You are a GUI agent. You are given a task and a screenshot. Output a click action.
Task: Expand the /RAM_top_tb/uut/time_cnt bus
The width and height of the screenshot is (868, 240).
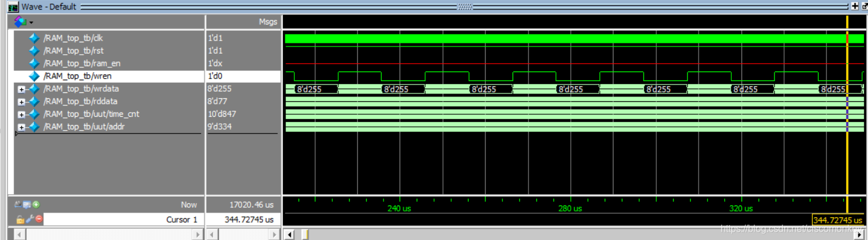coord(21,114)
